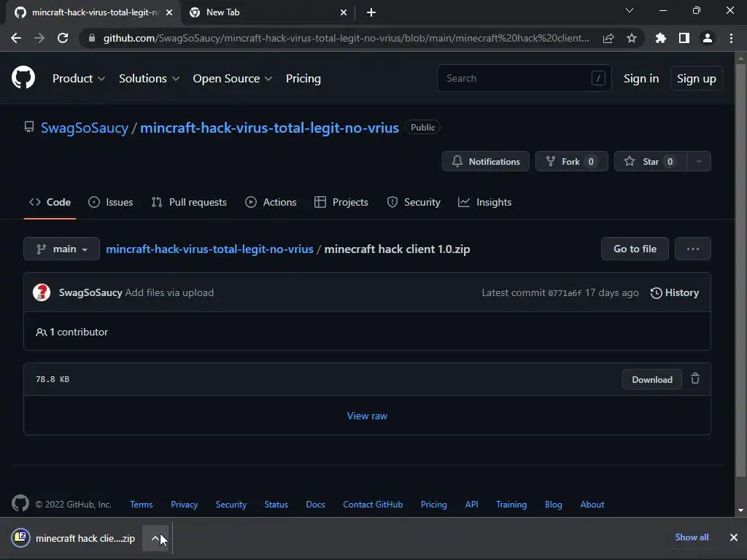Close the New Tab tab
Image resolution: width=747 pixels, height=560 pixels.
pos(344,12)
